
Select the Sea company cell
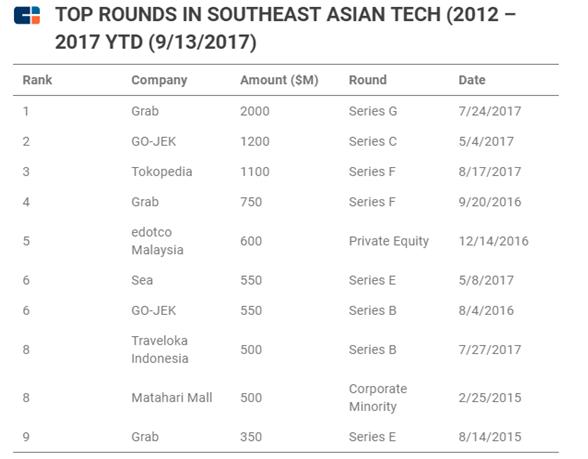[142, 280]
